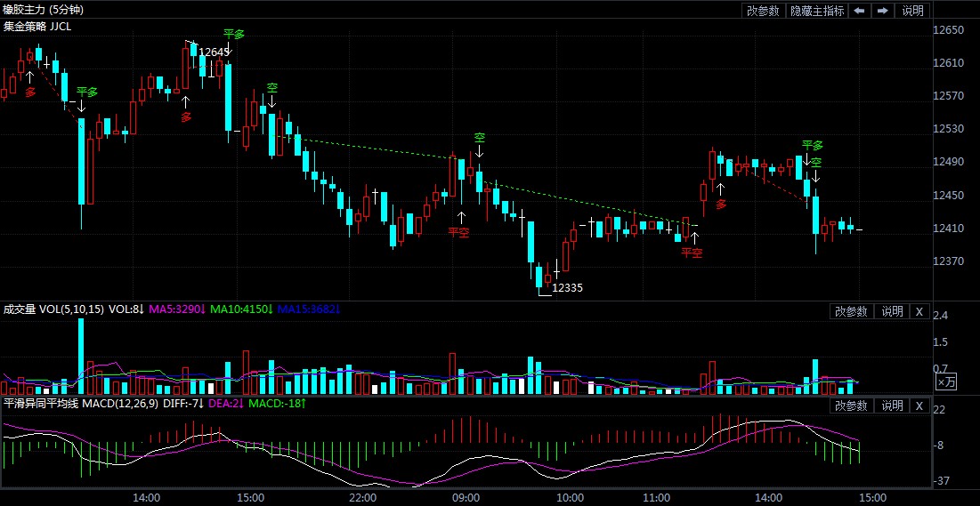
Task: Open 说明 for the volume panel
Action: point(891,312)
